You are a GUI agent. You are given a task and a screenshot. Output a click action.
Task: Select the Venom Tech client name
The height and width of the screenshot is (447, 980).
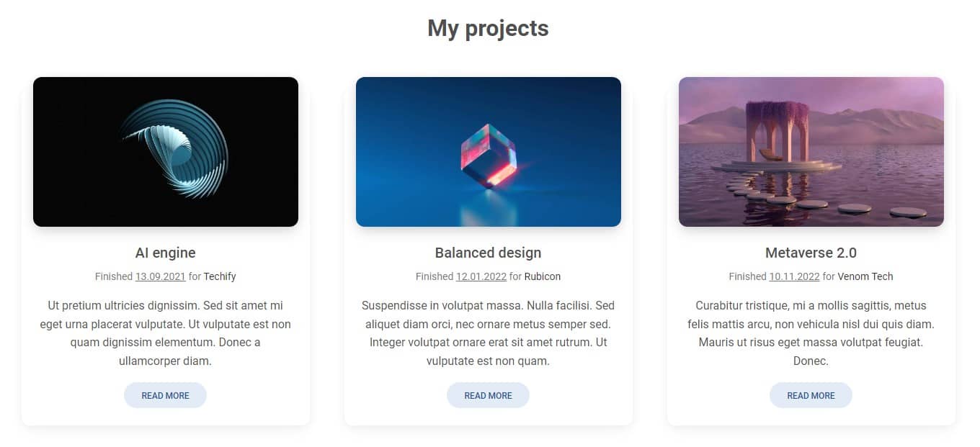tap(865, 276)
